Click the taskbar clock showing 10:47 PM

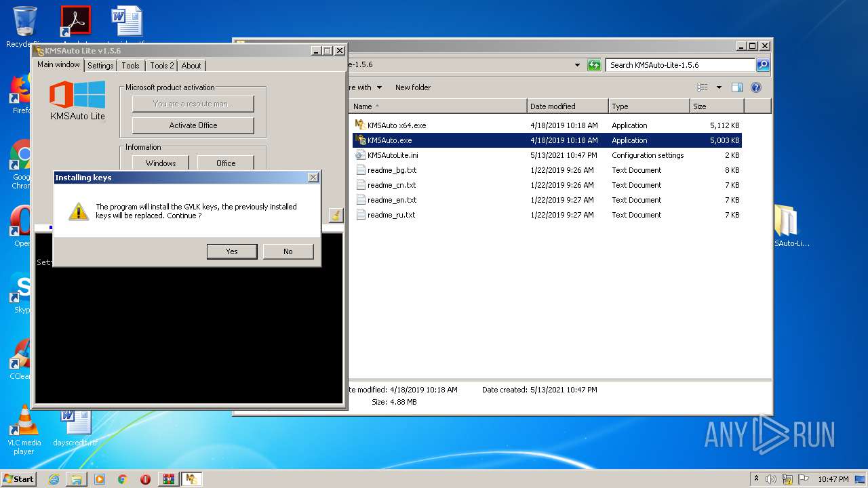pyautogui.click(x=833, y=479)
